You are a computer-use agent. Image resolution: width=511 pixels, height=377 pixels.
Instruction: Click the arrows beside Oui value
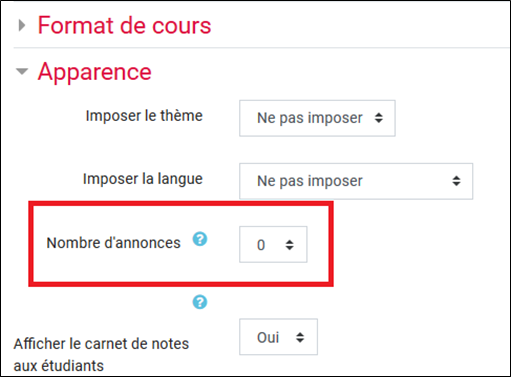tap(300, 337)
